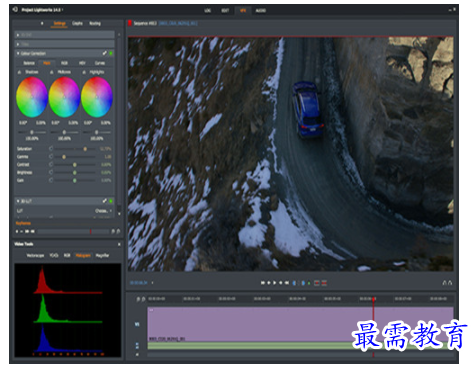Click the remove keyframe button
This screenshot has width=476, height=367.
click(x=22, y=231)
